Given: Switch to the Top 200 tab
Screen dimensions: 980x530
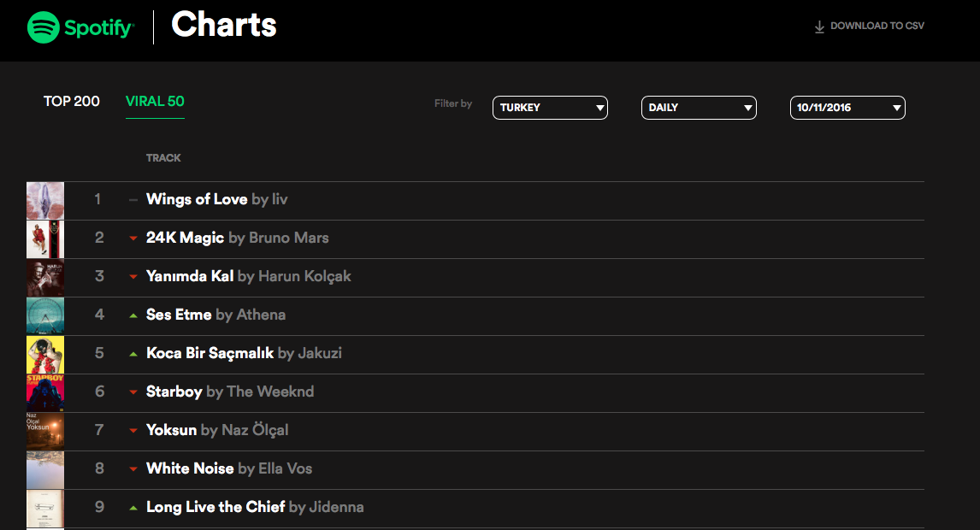Looking at the screenshot, I should [72, 102].
